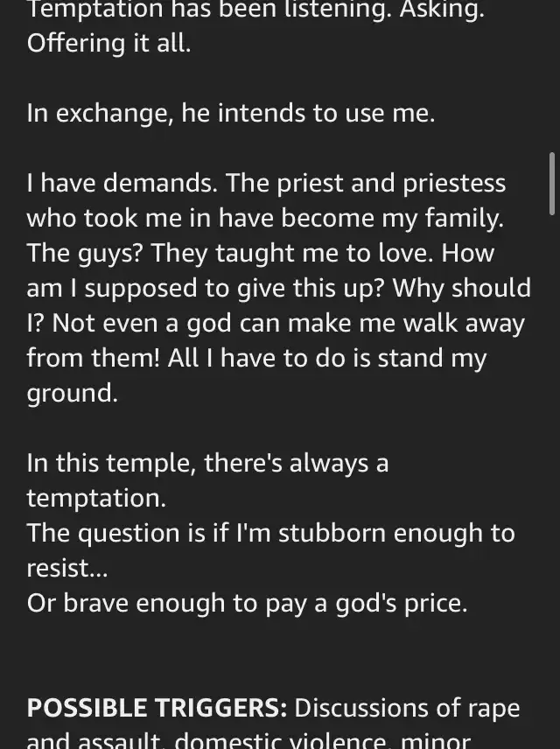
Task: Click the line 'from them! All I have to do is stand my'
Action: [256, 358]
